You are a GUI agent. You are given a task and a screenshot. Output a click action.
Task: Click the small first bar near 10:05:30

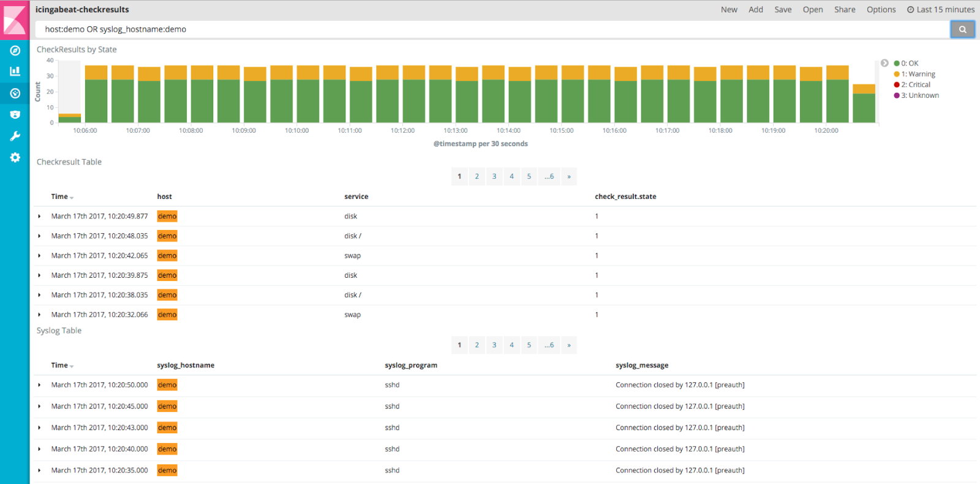[69, 118]
